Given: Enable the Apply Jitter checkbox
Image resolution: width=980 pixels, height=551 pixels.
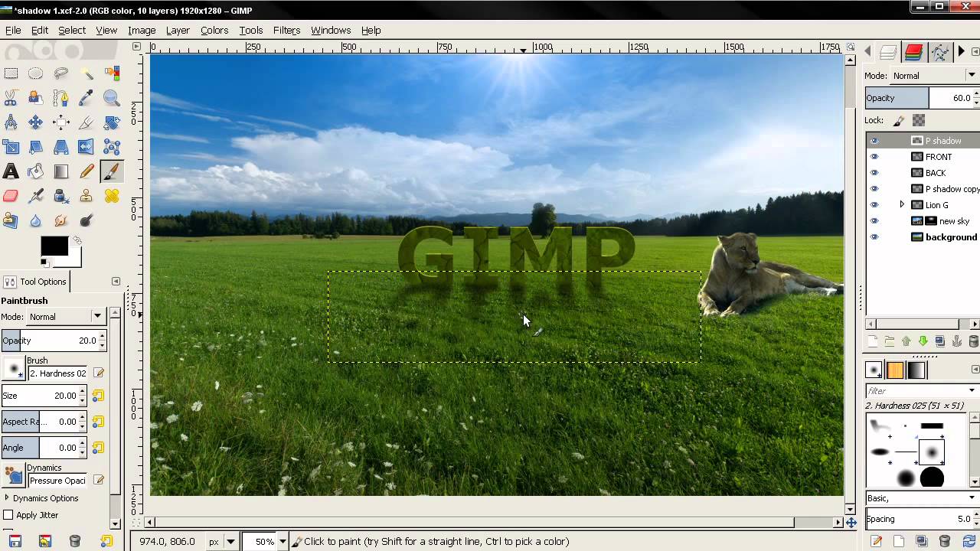Looking at the screenshot, I should 8,515.
